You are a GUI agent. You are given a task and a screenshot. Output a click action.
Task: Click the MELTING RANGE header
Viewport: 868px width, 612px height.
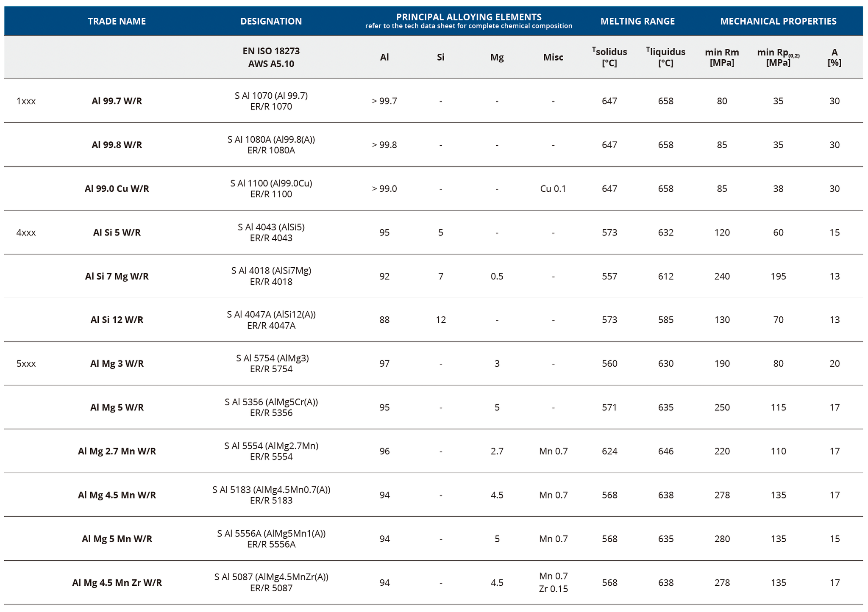point(637,21)
